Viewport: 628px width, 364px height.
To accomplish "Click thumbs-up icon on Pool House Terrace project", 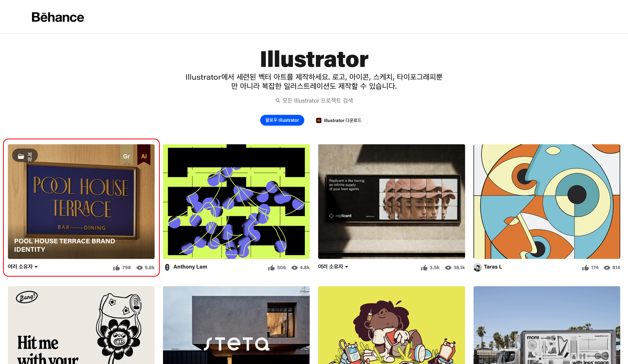I will point(116,268).
